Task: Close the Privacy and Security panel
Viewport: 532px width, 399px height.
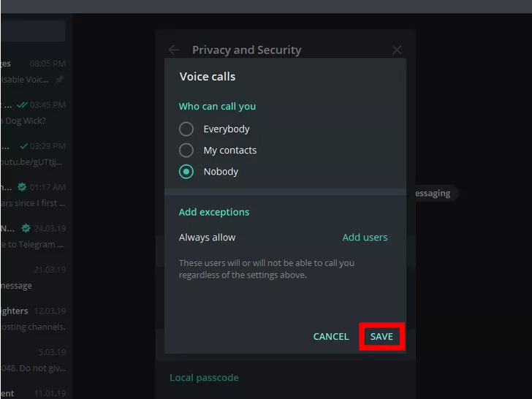Action: tap(397, 50)
